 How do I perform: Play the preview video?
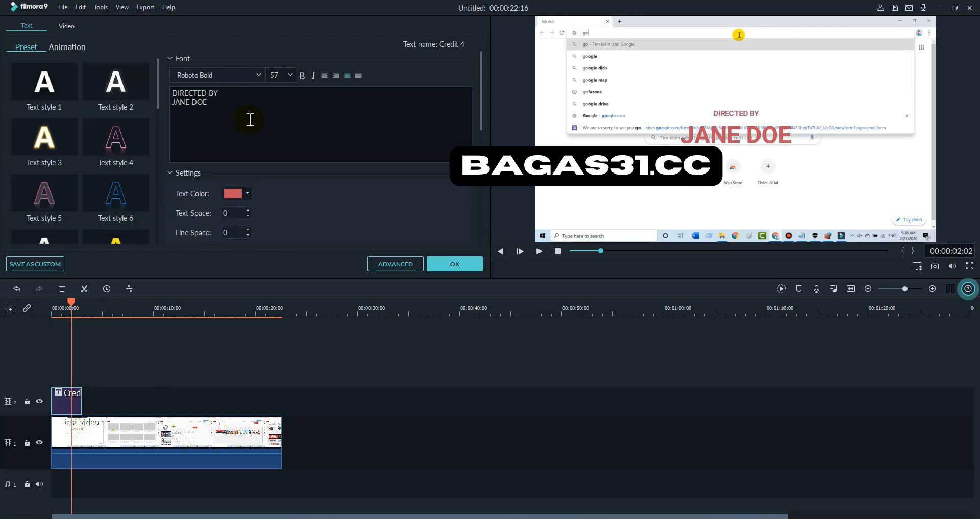click(x=539, y=251)
